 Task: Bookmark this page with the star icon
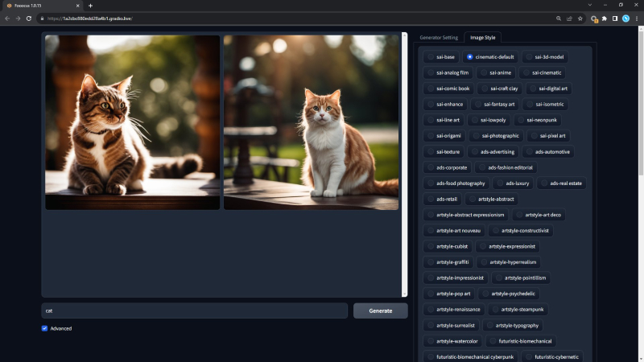[x=580, y=19]
